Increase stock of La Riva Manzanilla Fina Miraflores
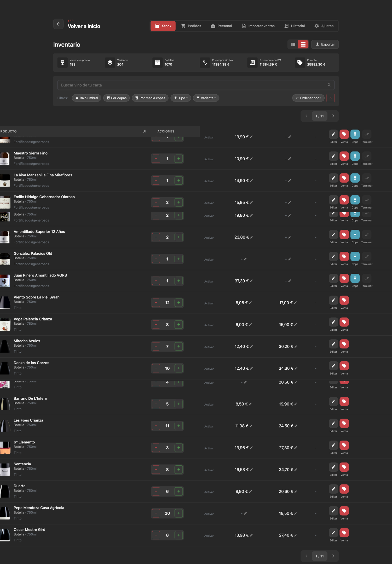 [x=179, y=181]
